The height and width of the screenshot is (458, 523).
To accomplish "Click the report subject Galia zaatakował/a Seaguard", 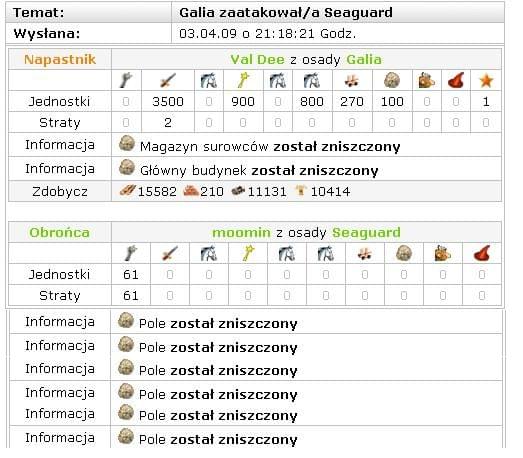I will click(286, 13).
